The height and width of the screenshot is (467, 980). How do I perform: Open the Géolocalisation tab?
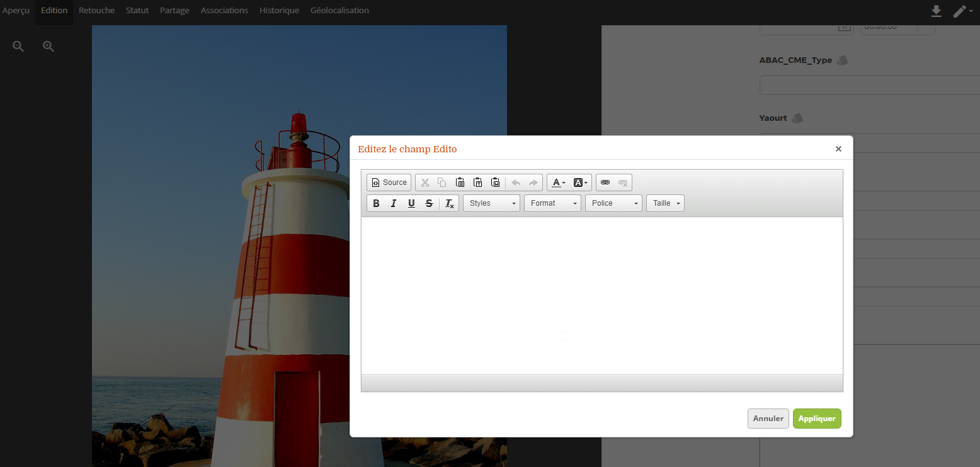pos(339,11)
